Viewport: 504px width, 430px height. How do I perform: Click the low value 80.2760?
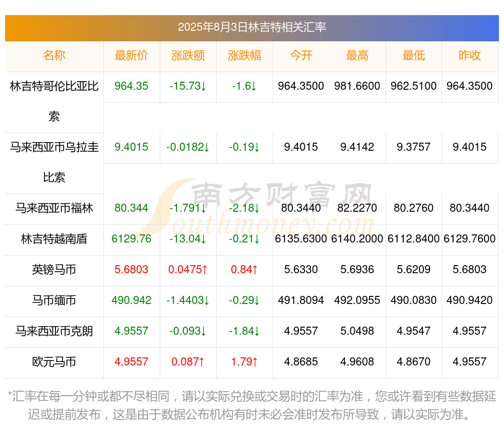(x=414, y=208)
